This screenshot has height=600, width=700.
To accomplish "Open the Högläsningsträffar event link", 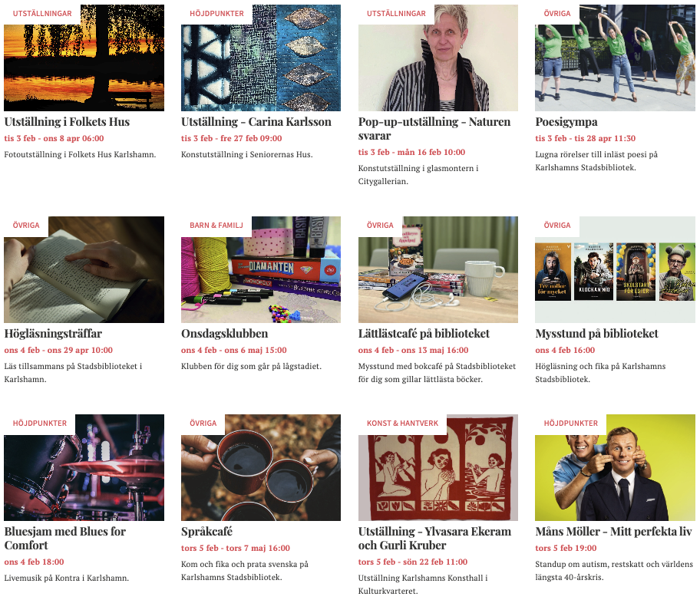I will 53,334.
